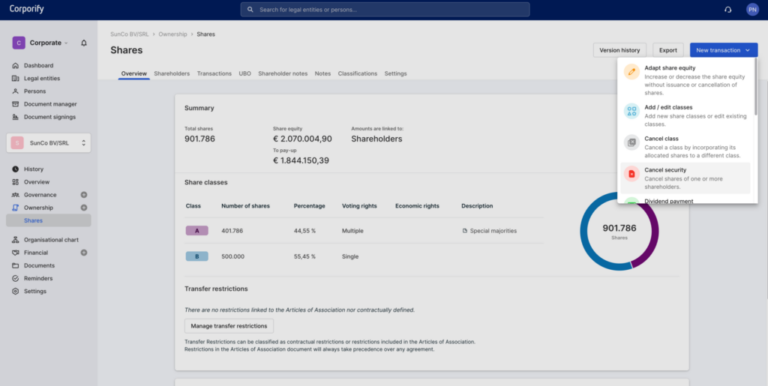
Task: Click the History clock icon
Action: (15, 169)
